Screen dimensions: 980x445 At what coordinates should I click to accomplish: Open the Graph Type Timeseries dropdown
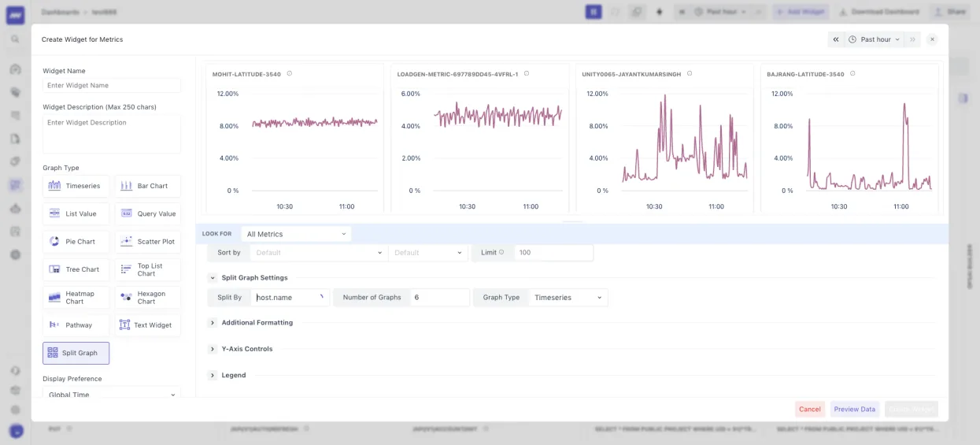(568, 298)
